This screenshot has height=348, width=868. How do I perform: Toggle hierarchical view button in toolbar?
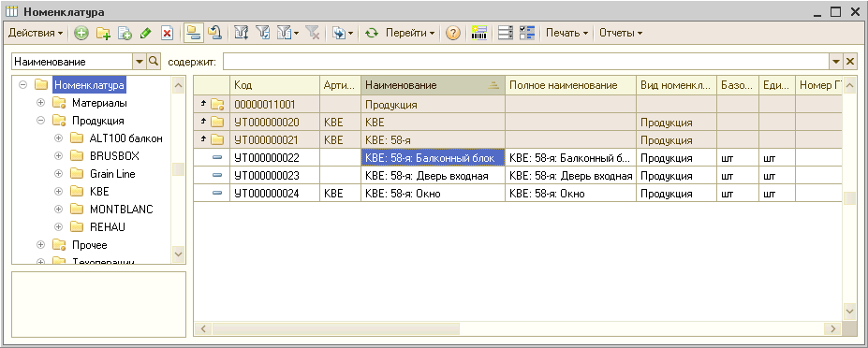tap(193, 33)
